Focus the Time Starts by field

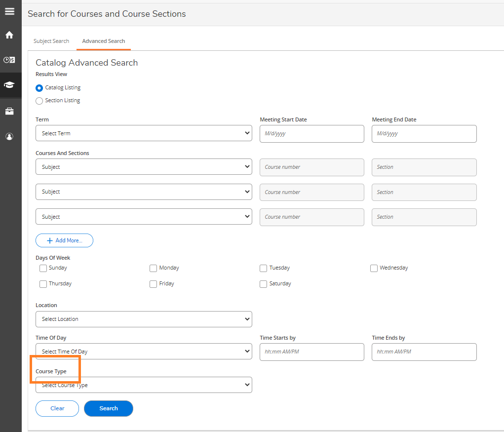point(312,352)
